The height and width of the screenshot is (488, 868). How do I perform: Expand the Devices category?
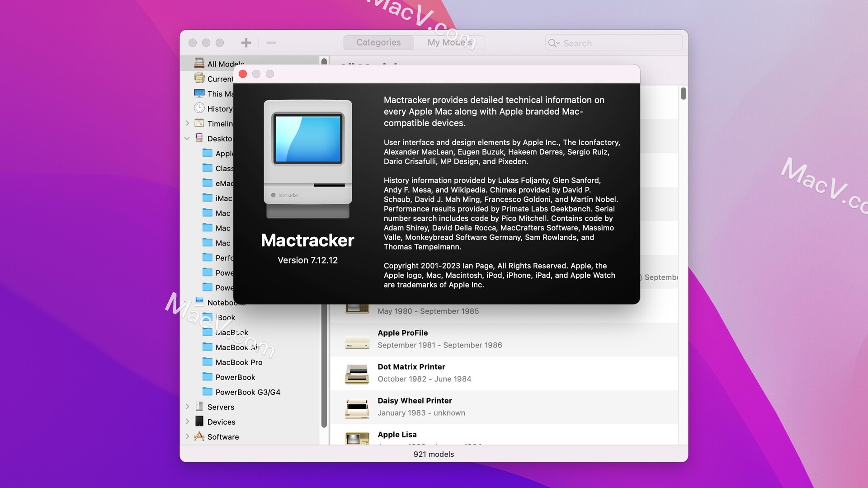point(187,422)
